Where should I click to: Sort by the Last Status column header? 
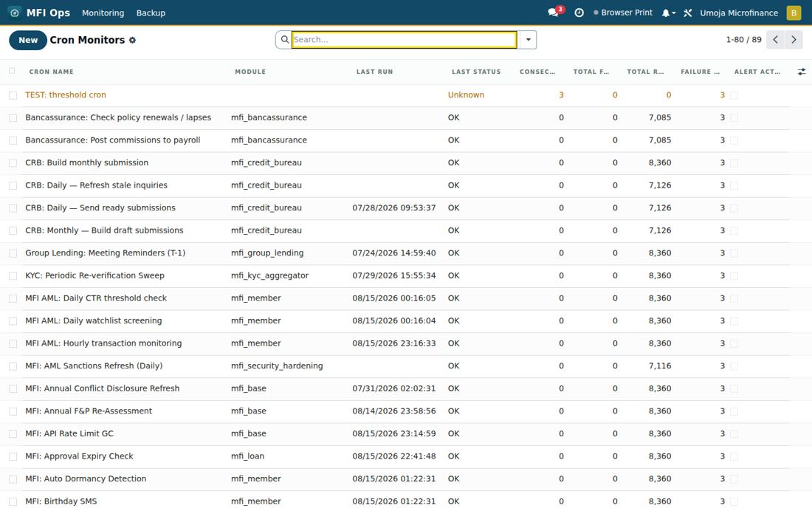pos(476,72)
